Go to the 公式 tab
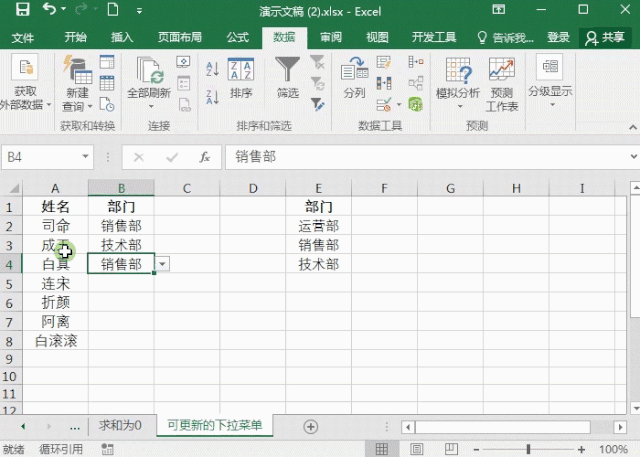Image resolution: width=640 pixels, height=457 pixels. point(238,37)
